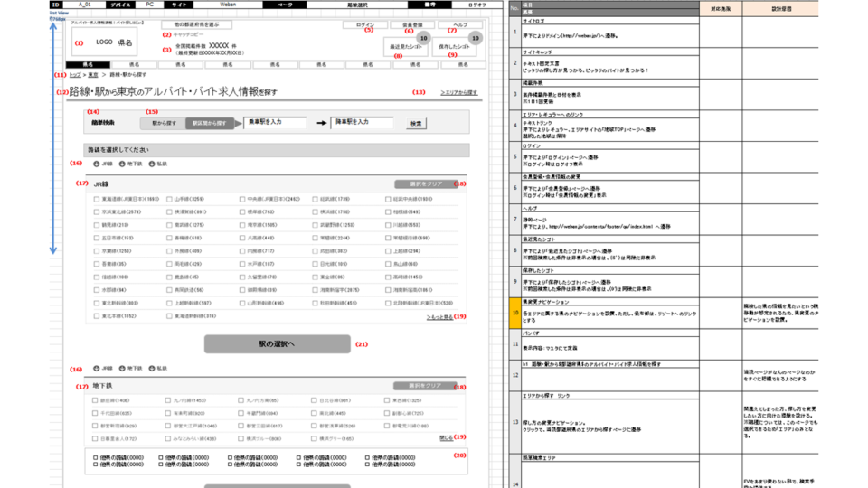Collapse 地下鉄 list with 閉じる link

(x=446, y=437)
